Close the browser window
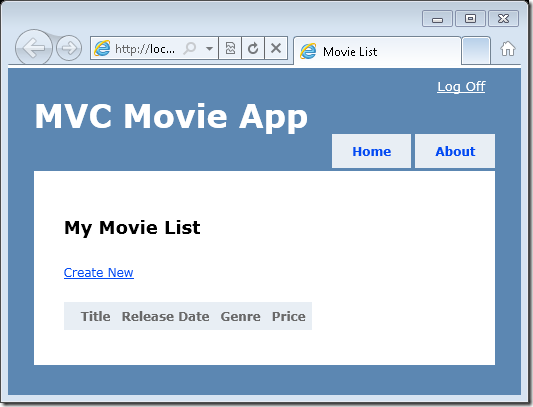Image resolution: width=533 pixels, height=407 pixels. pyautogui.click(x=503, y=19)
